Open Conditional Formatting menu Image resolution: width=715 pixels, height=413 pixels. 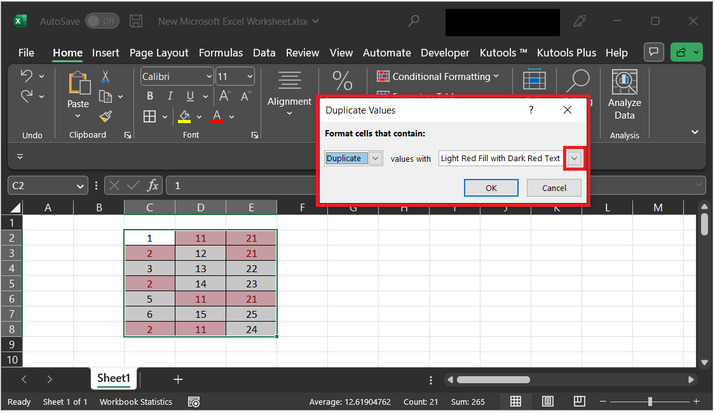[438, 77]
